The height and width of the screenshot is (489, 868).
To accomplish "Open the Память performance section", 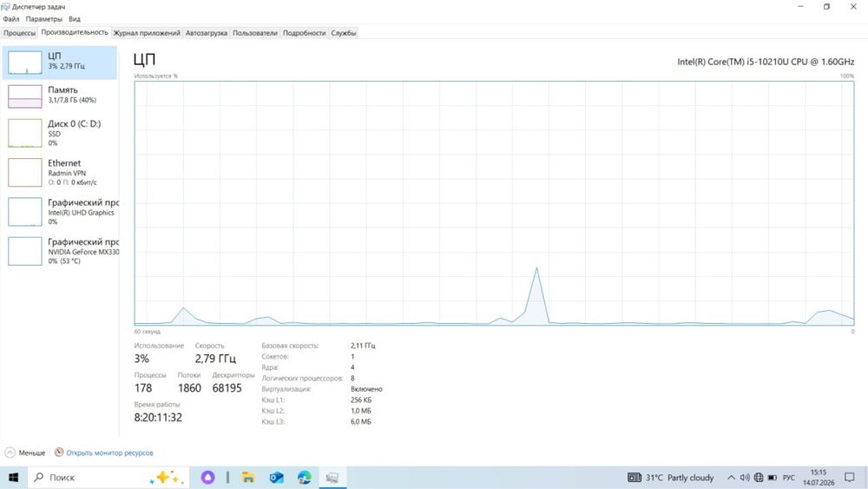I will (x=60, y=96).
